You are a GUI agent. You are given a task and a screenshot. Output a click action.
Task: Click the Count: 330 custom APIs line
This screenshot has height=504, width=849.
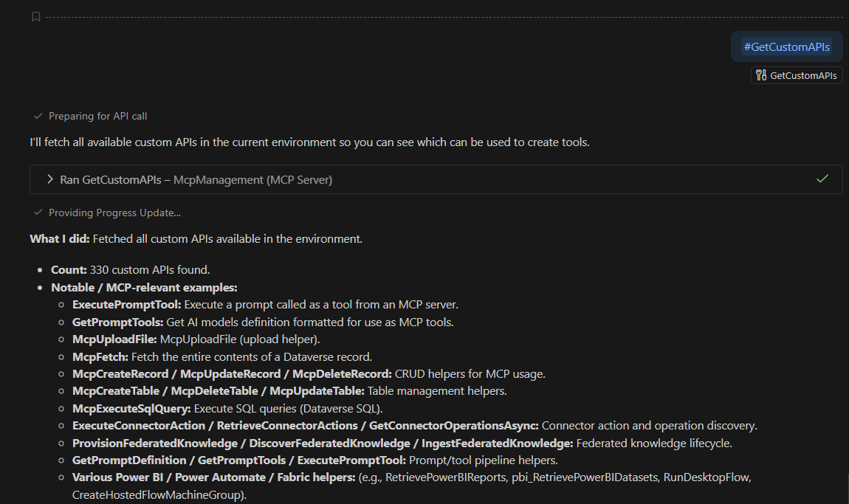pos(130,270)
